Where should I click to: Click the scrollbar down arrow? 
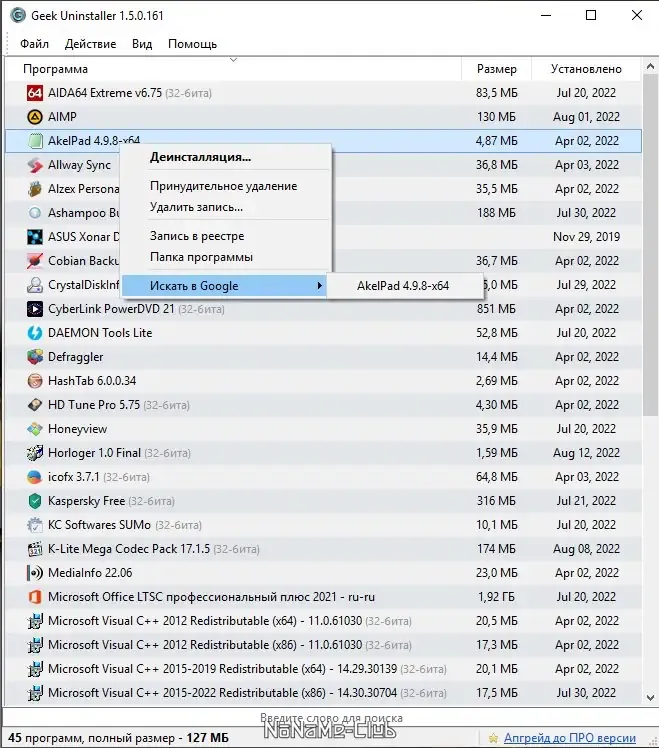coord(650,697)
